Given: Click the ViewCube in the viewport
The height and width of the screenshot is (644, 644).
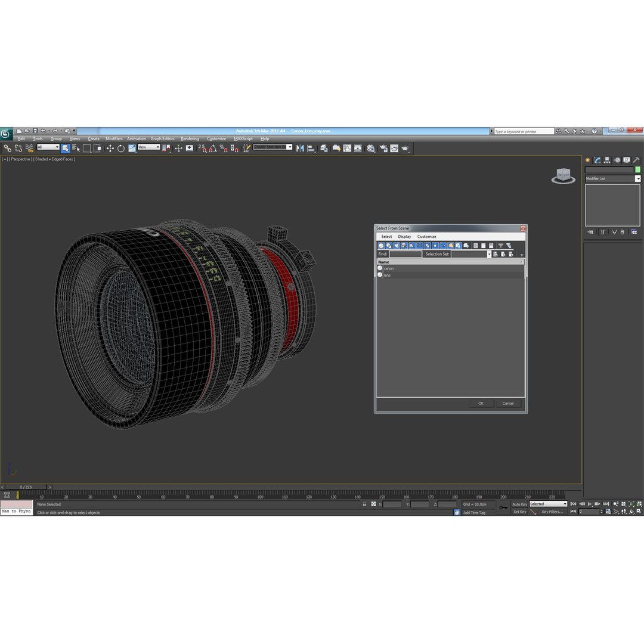Looking at the screenshot, I should click(563, 176).
